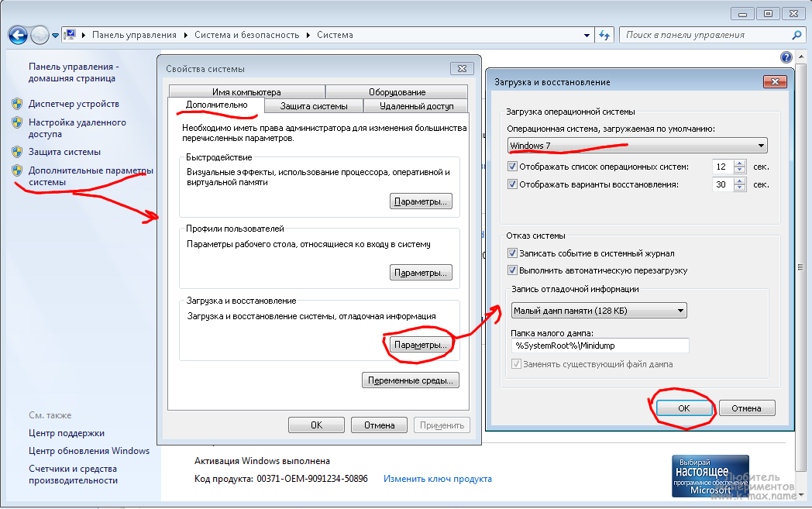Toggle Выполнить автоматическую перезагрузку checkbox
The width and height of the screenshot is (812, 509).
(x=512, y=270)
